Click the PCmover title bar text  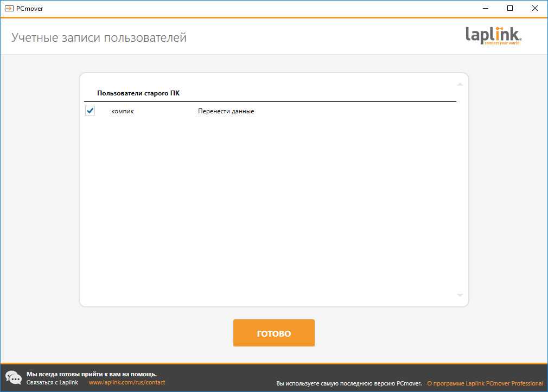[29, 8]
